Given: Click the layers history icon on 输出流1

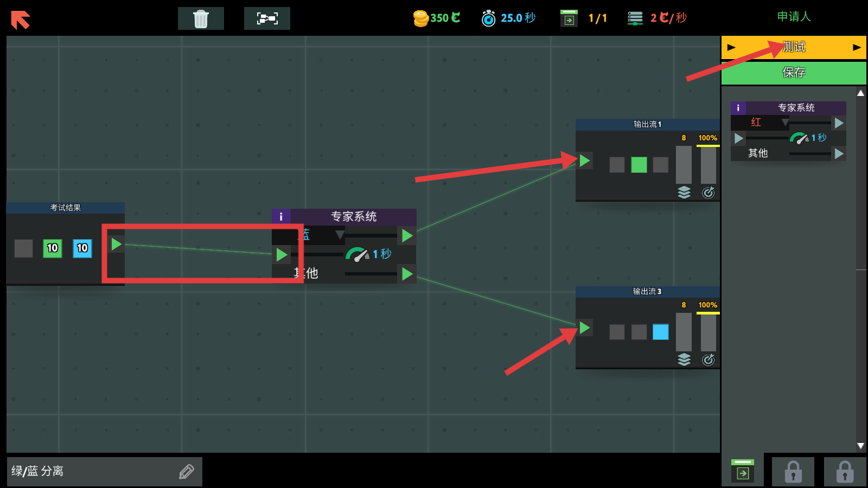Looking at the screenshot, I should [x=684, y=192].
